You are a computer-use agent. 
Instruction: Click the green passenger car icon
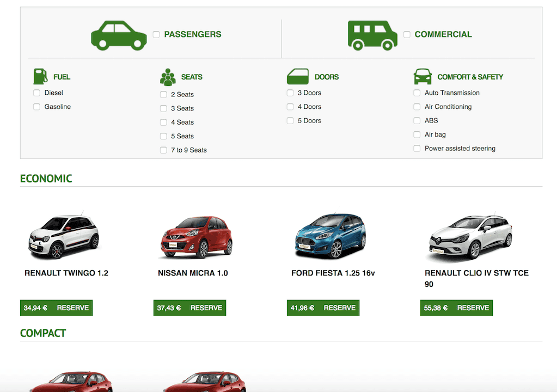119,34
